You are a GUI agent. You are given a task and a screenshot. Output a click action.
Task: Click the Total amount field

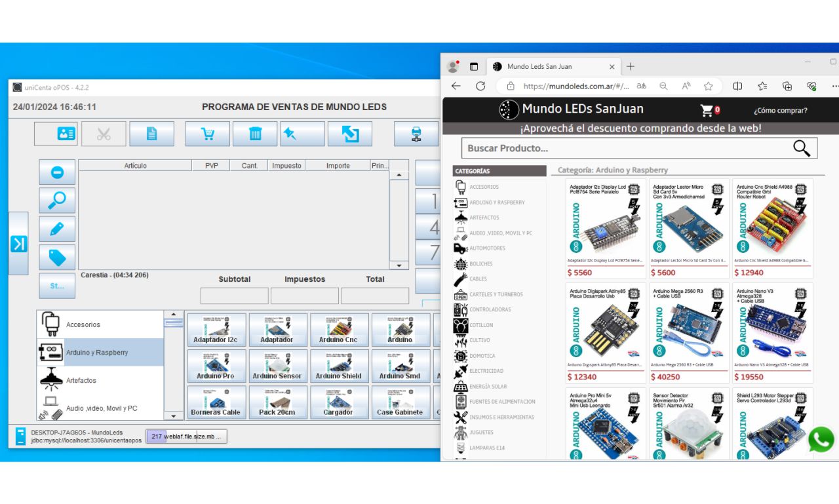[375, 296]
